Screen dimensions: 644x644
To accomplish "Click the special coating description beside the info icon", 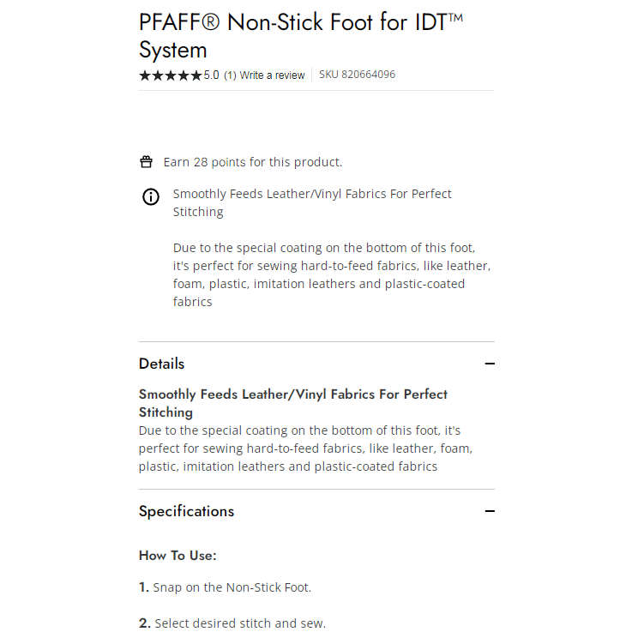I will pyautogui.click(x=332, y=274).
